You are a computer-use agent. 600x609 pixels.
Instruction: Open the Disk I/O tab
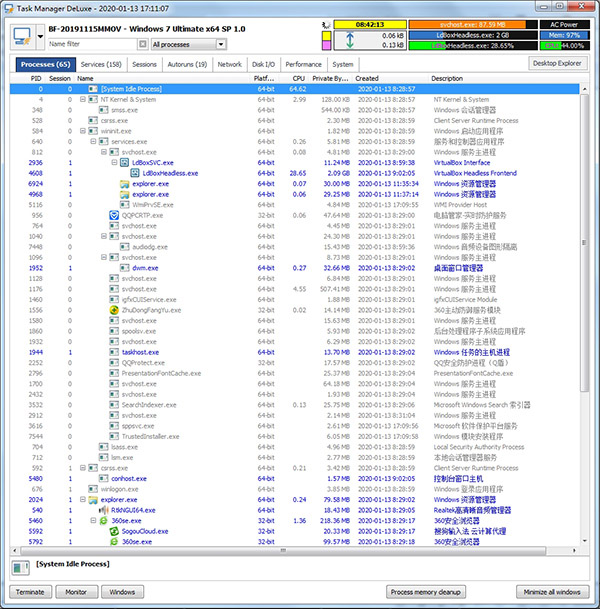pos(263,64)
